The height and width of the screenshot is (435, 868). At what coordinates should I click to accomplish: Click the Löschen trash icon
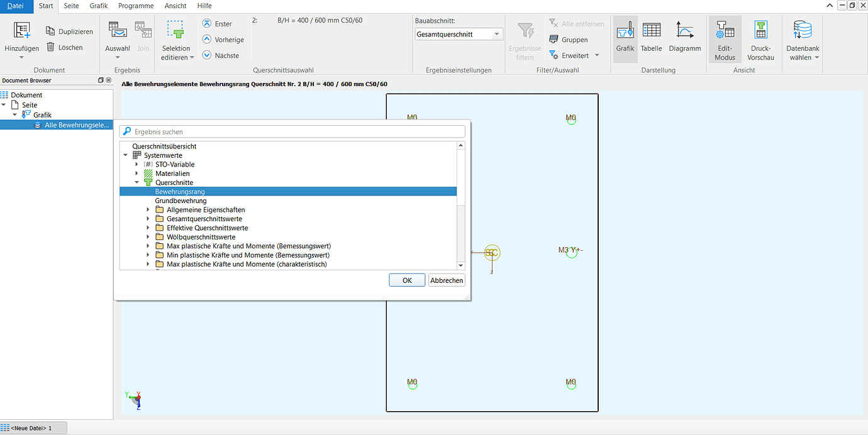pos(51,47)
